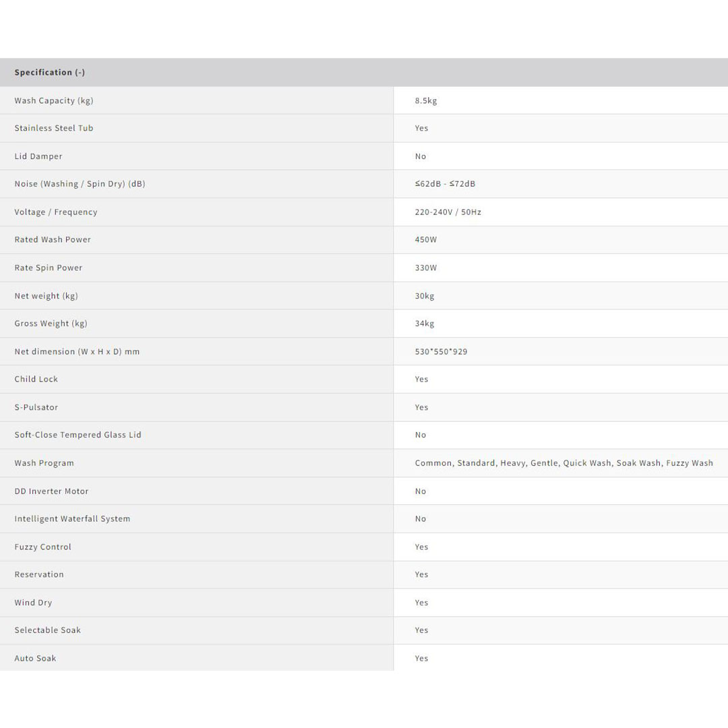Select the 30kg net weight value

(425, 296)
